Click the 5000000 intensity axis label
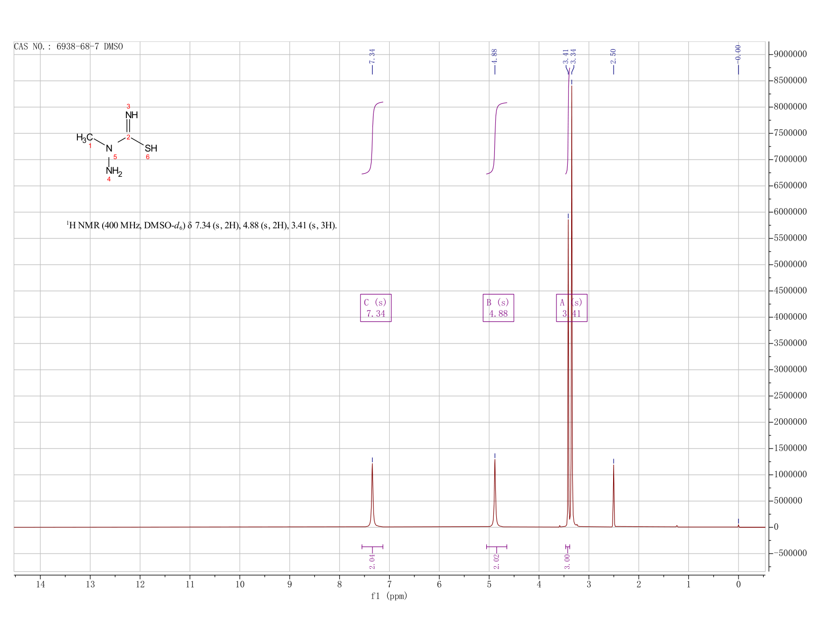Viewport: 834px width, 644px height. (x=790, y=265)
